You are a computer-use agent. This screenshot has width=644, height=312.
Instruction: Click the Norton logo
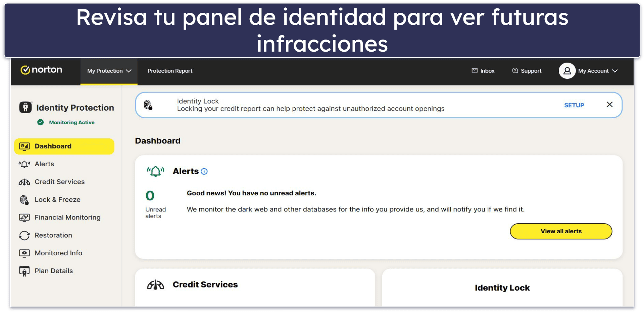(x=42, y=70)
